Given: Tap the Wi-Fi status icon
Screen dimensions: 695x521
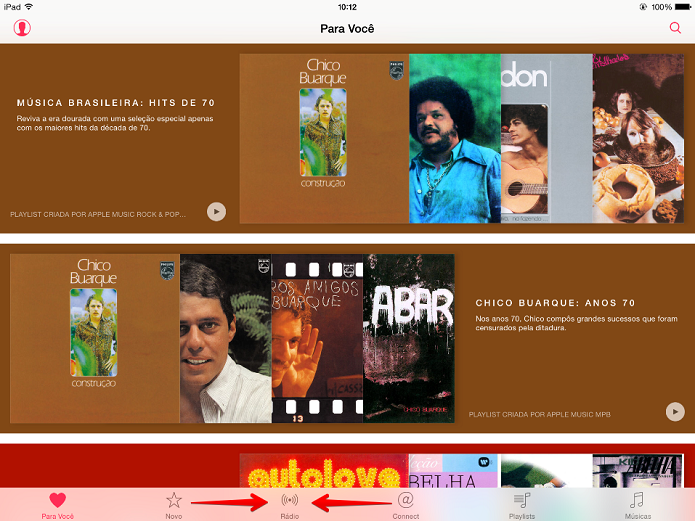Looking at the screenshot, I should click(29, 7).
